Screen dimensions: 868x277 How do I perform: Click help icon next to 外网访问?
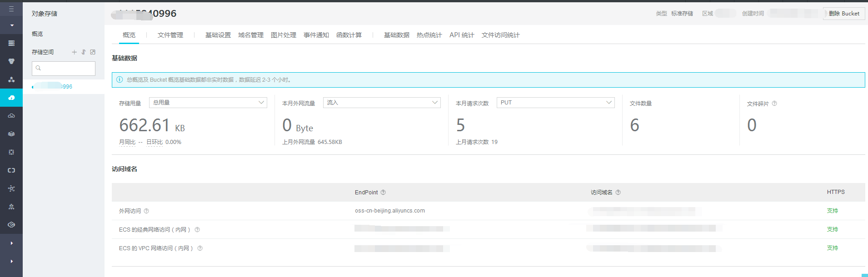[146, 211]
